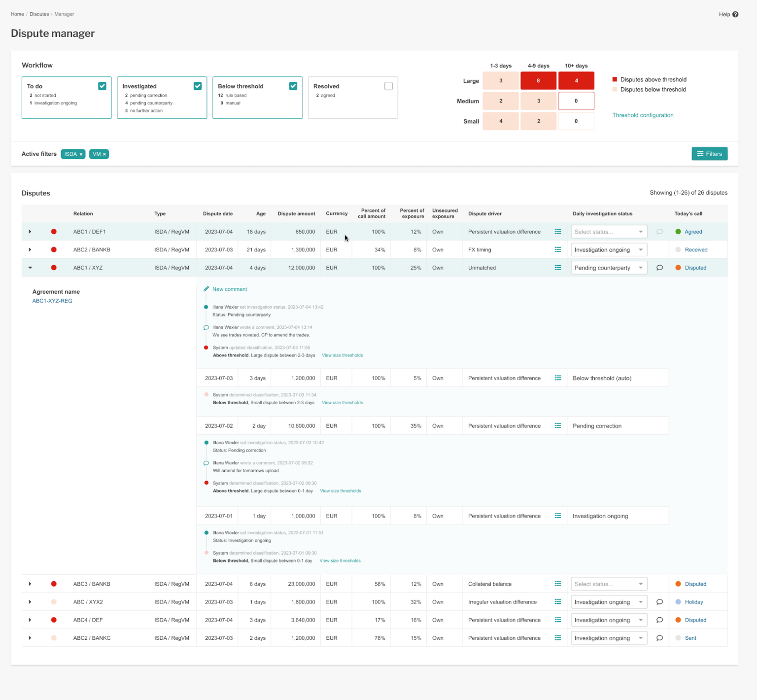Open the comment bubble for ABC1 / XYZ dispute
Image resolution: width=757 pixels, height=700 pixels.
[659, 267]
